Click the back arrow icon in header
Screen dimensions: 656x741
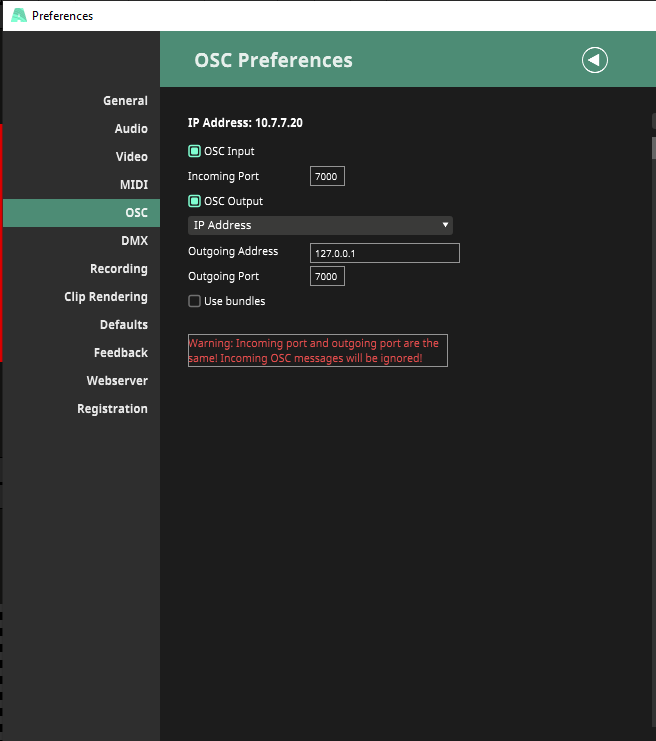point(595,60)
